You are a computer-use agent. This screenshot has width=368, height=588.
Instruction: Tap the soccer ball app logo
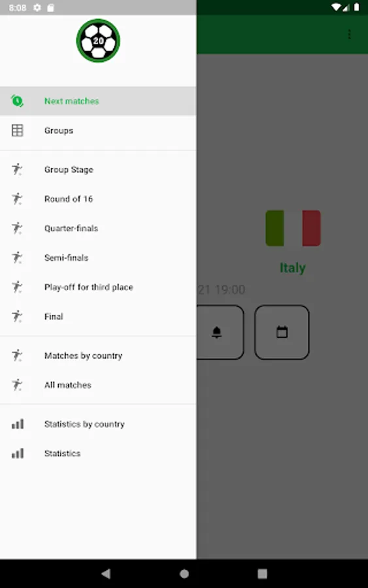pos(98,41)
